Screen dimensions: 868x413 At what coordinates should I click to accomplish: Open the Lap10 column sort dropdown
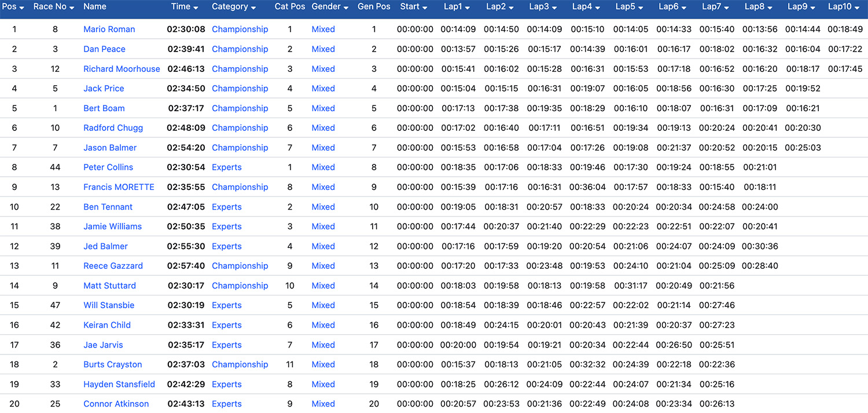(x=856, y=7)
